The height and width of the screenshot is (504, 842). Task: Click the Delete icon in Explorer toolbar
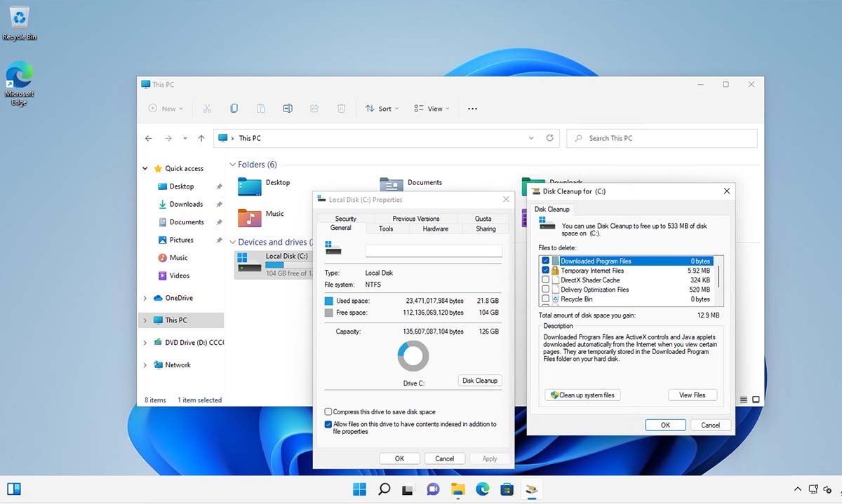pyautogui.click(x=341, y=108)
